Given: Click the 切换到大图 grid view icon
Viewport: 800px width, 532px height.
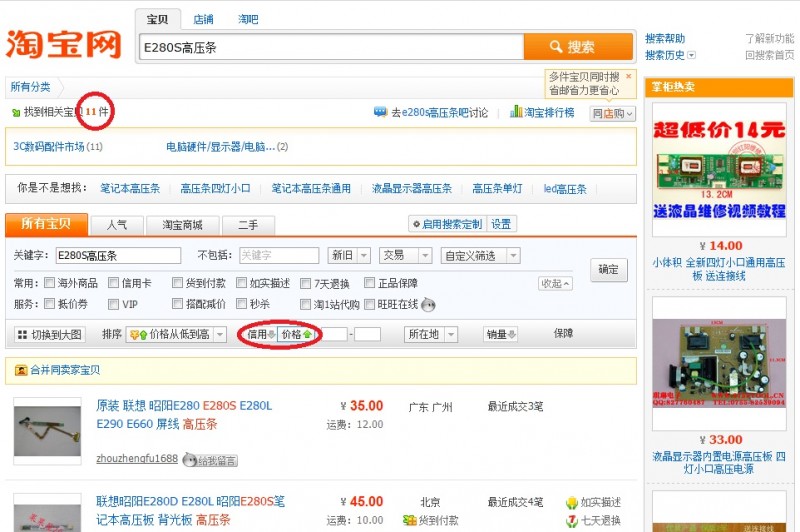Looking at the screenshot, I should coord(22,334).
